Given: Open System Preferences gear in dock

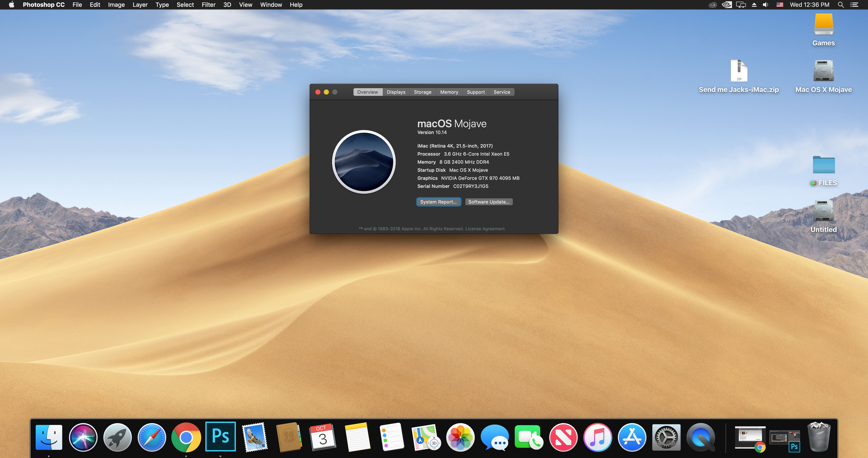Looking at the screenshot, I should [666, 437].
